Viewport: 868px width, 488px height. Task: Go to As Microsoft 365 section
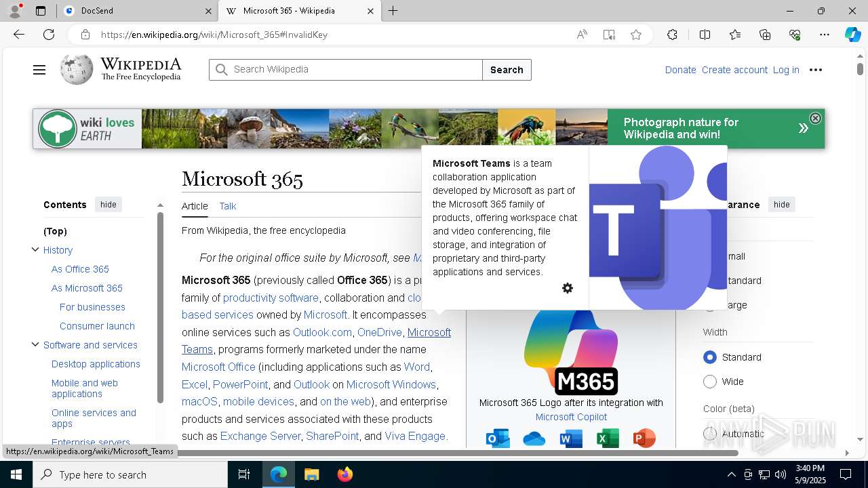(87, 288)
